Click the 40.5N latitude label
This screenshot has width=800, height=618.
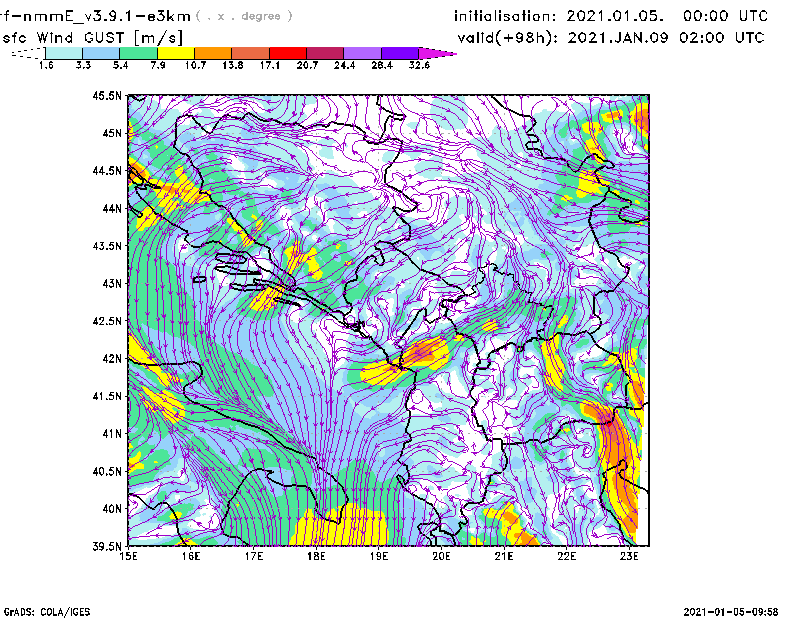click(107, 471)
